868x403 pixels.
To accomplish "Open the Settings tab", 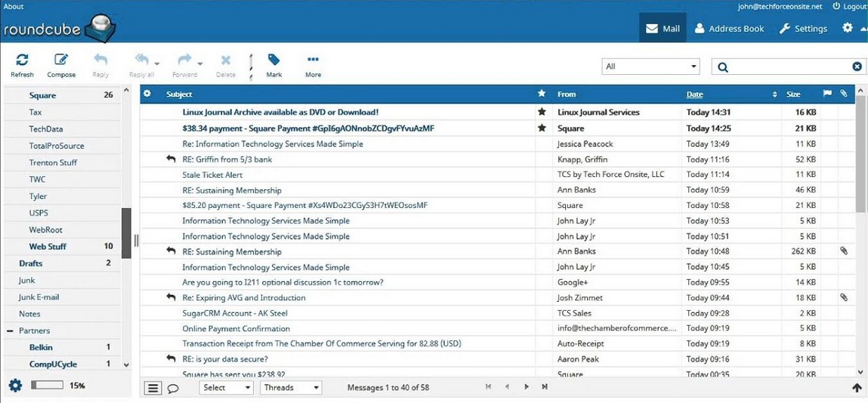I will click(x=803, y=28).
